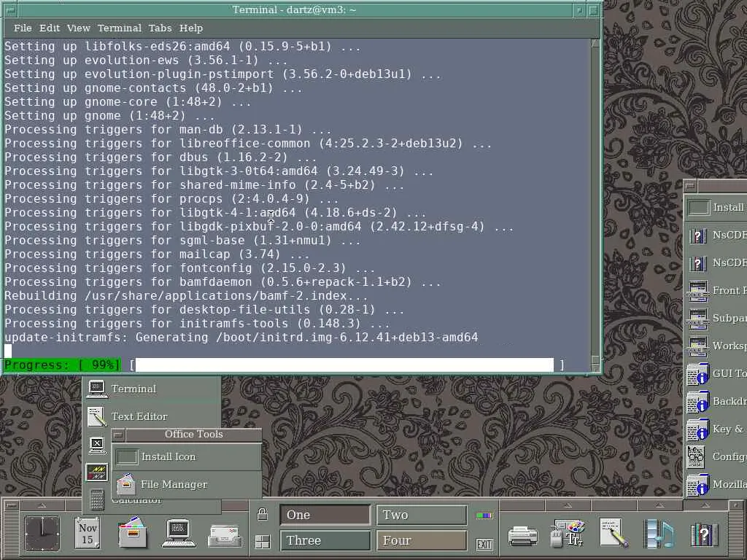Click the colored load meter beside workspace Two
The width and height of the screenshot is (747, 560).
[484, 516]
